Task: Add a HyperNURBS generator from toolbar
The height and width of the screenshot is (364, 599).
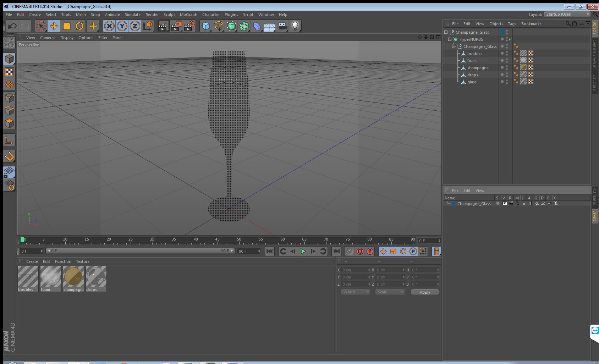Action: (231, 26)
